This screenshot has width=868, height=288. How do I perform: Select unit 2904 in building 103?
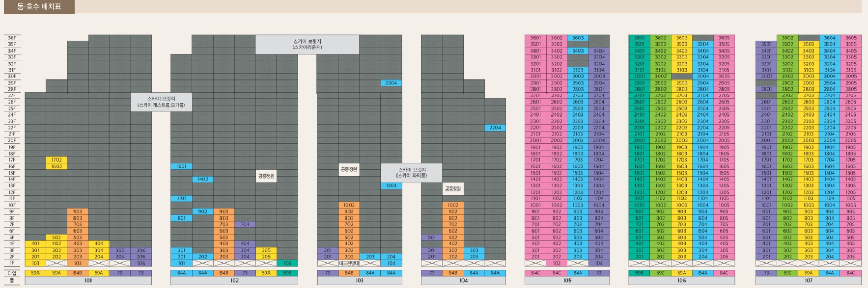click(391, 83)
